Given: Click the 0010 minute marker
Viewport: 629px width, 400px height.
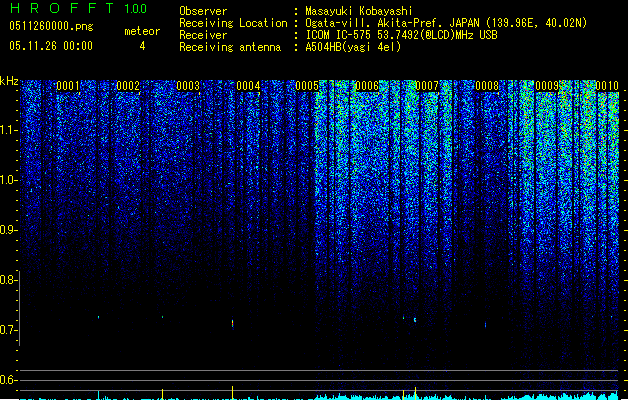Looking at the screenshot, I should tap(607, 86).
